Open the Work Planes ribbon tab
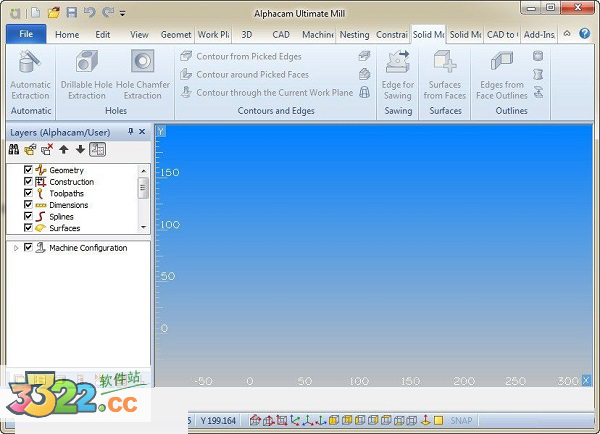This screenshot has height=434, width=600. [214, 34]
